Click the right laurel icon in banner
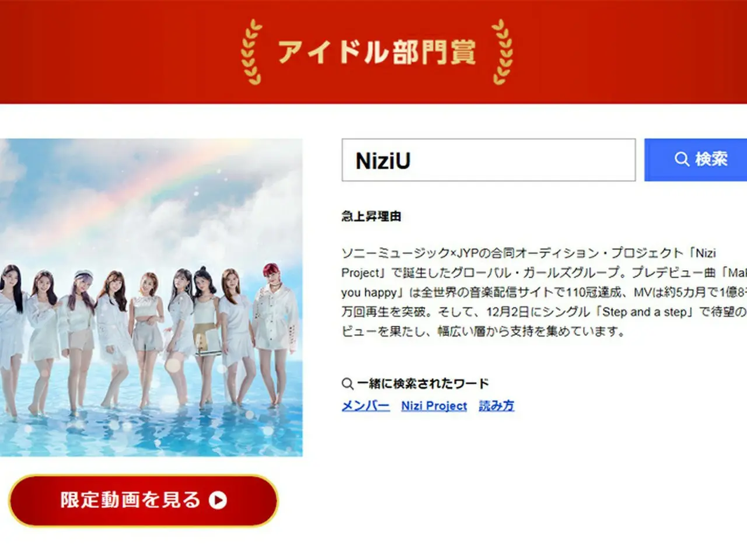Viewport: 747px width, 560px height. (x=502, y=52)
